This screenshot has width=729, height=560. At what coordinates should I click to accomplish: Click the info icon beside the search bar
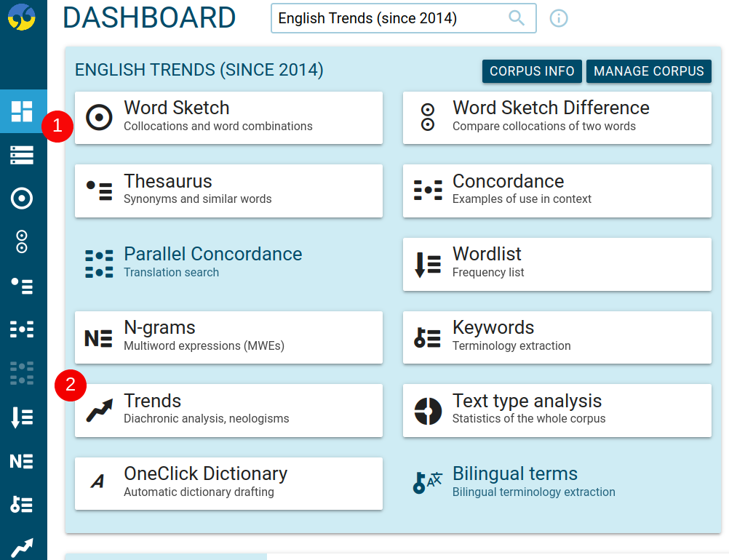click(558, 18)
